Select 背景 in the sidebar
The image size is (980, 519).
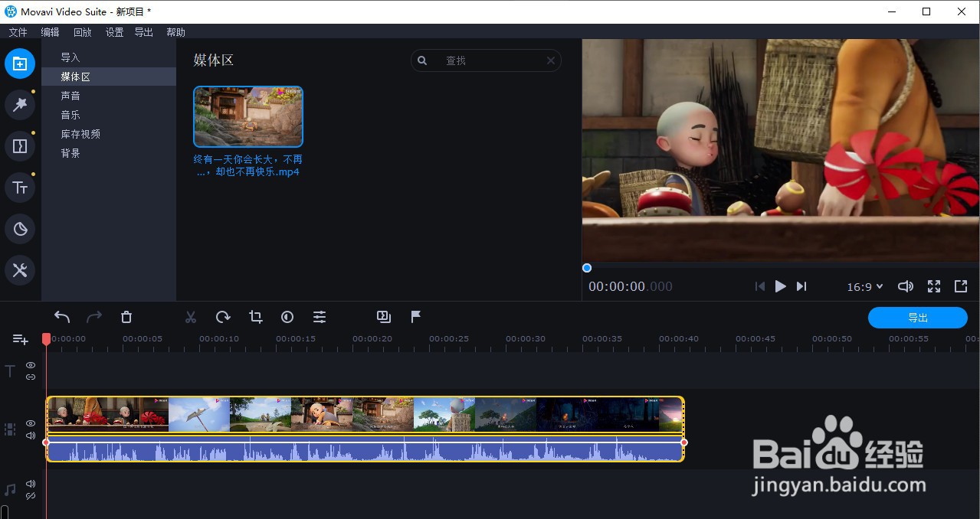click(109, 153)
